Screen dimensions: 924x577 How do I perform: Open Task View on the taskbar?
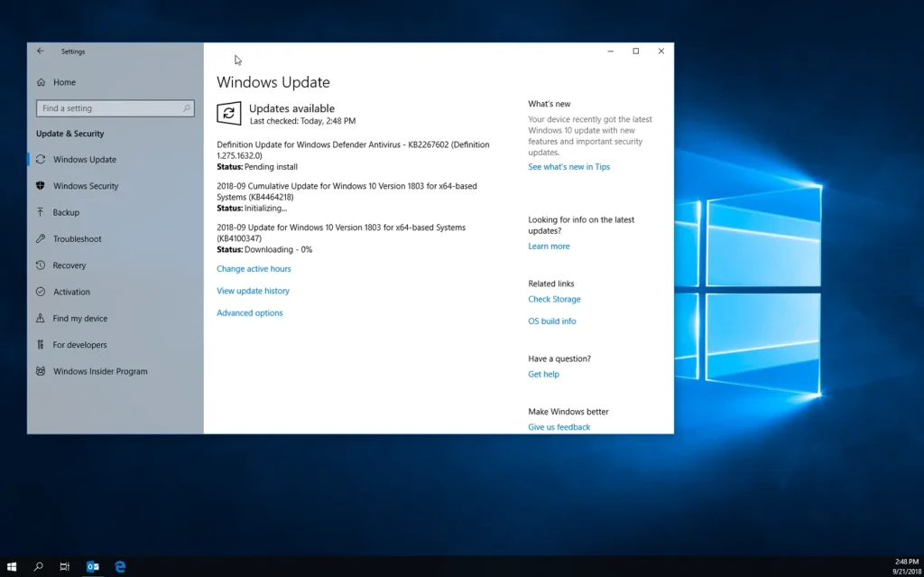coord(65,567)
